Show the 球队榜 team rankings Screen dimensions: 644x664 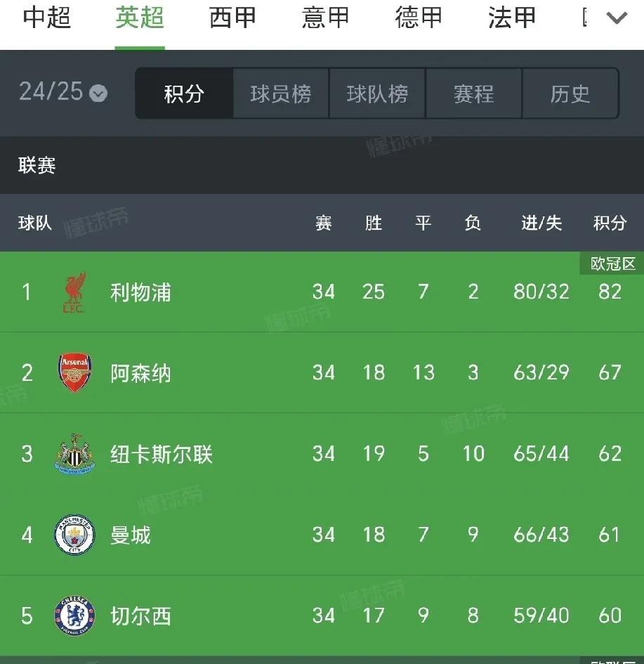[377, 93]
